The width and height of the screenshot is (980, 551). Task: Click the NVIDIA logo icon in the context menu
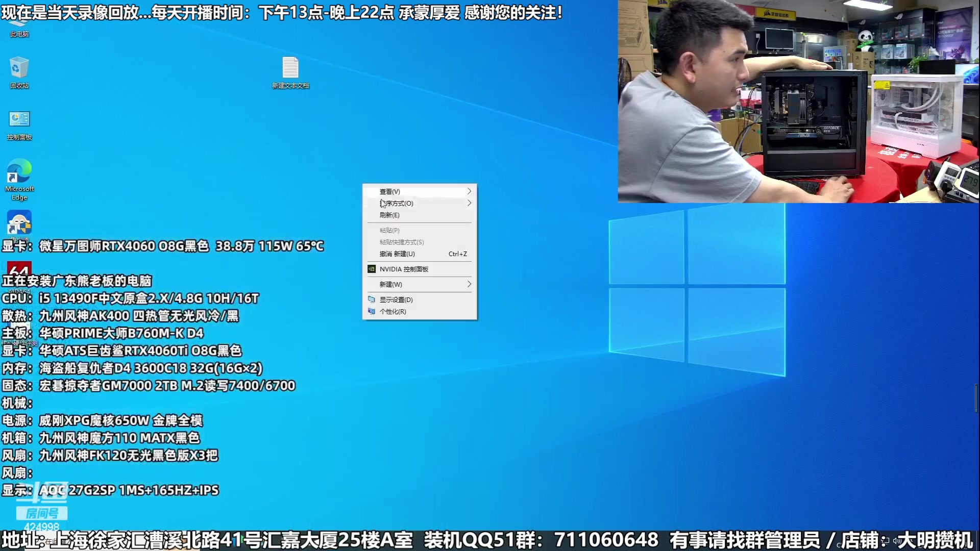(x=372, y=269)
